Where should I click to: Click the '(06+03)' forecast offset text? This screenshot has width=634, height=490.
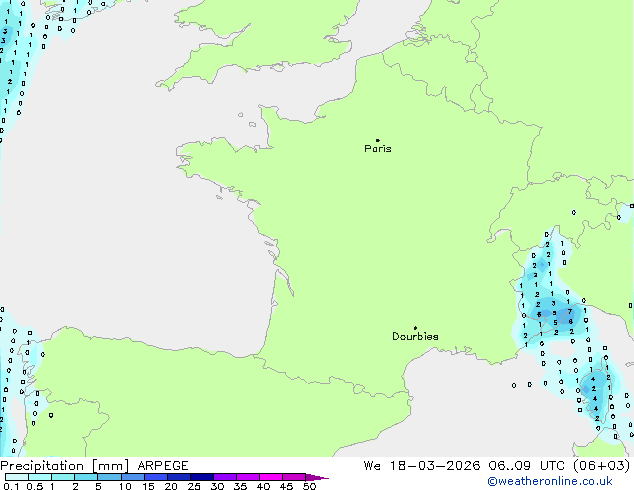602,466
